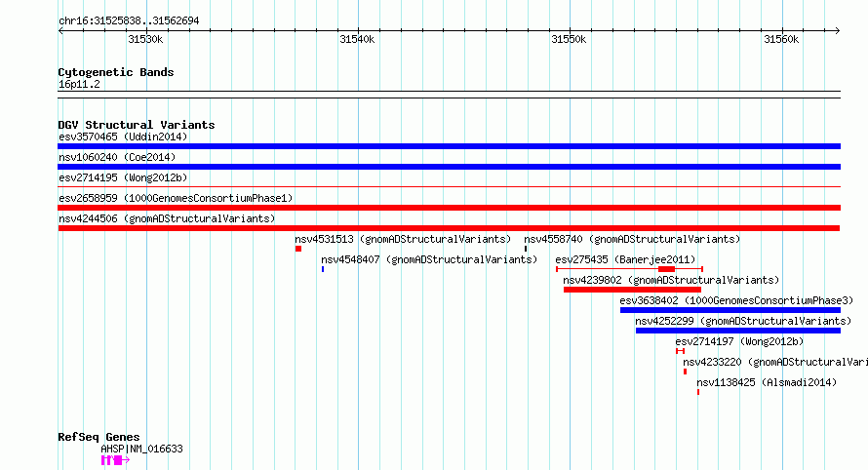Screen dimensions: 868x470
Task: Select the esv275435 (Banerjee2011) variant glyph
Action: 629,269
